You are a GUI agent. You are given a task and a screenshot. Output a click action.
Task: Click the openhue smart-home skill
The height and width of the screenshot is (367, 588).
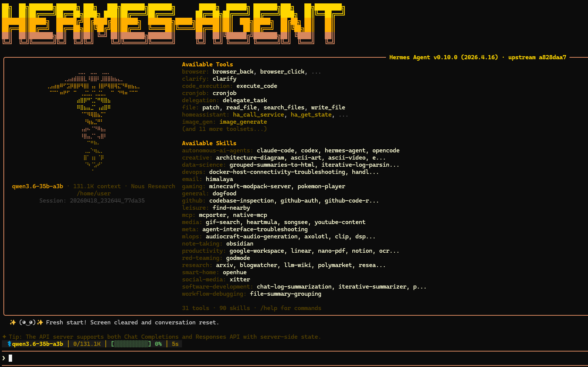235,272
